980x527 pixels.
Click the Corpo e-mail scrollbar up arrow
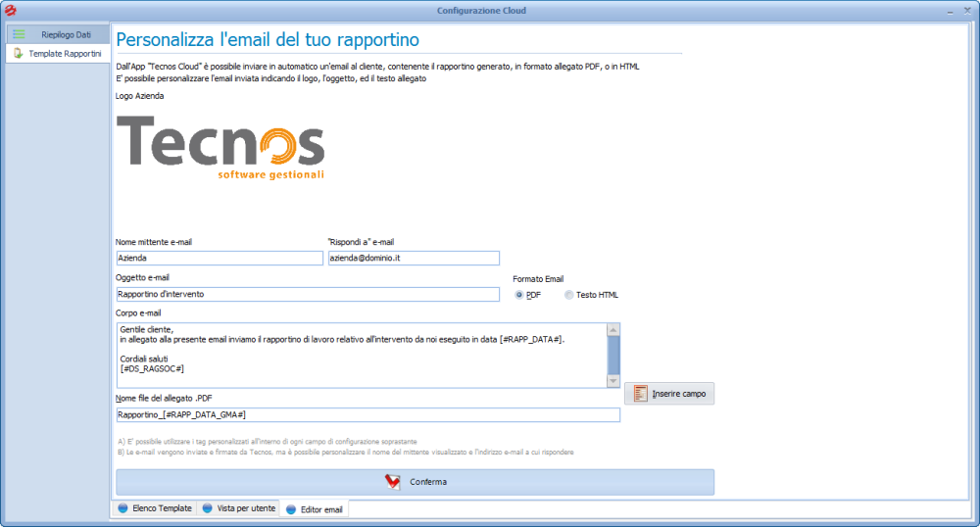click(x=613, y=330)
